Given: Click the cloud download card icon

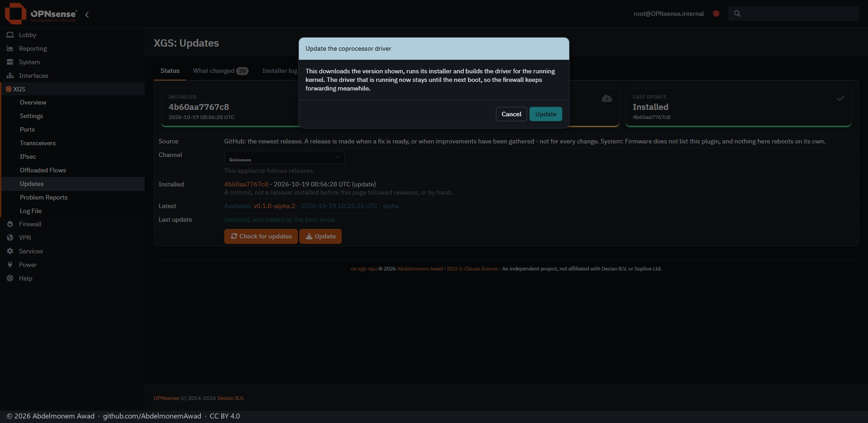Looking at the screenshot, I should pyautogui.click(x=607, y=99).
